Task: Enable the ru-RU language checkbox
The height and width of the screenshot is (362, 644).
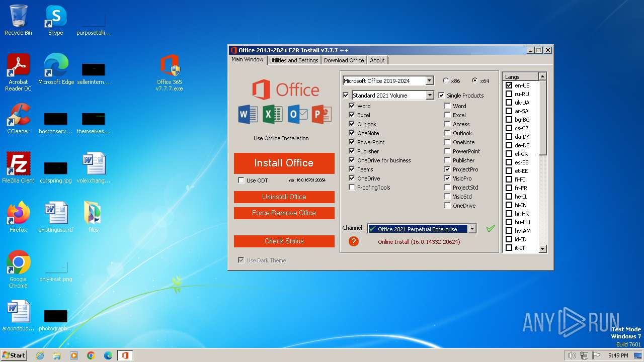Action: [509, 94]
